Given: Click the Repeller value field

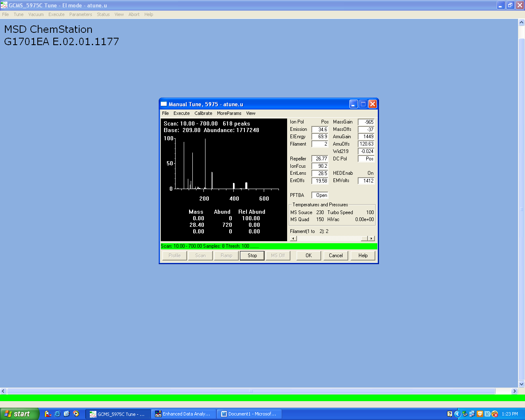Looking at the screenshot, I should tap(320, 159).
